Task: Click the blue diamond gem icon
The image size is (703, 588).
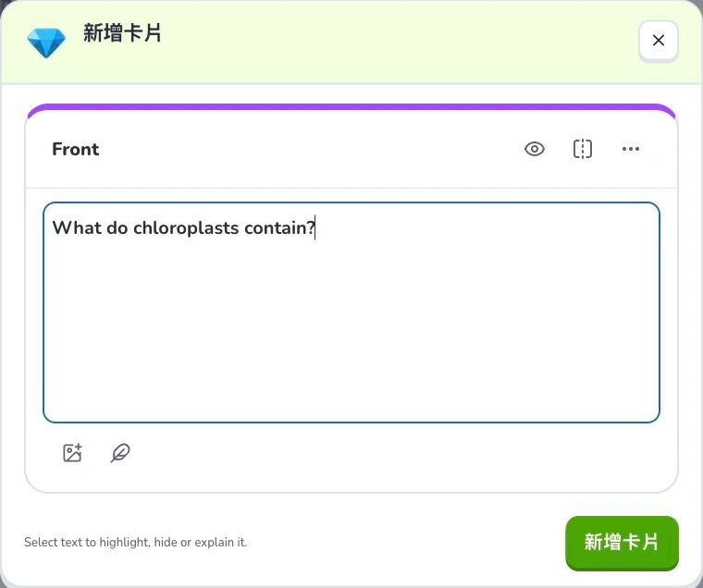Action: [x=46, y=43]
